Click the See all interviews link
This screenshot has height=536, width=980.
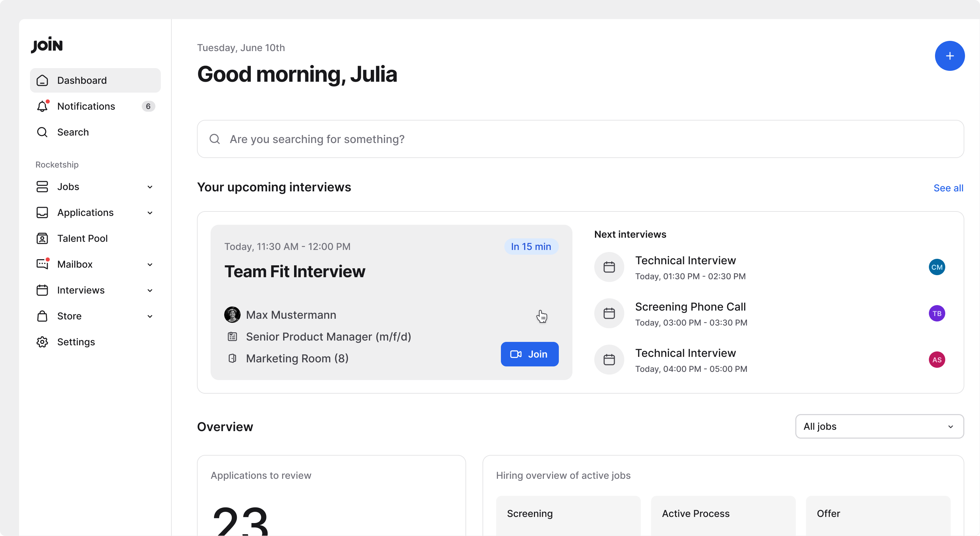948,188
